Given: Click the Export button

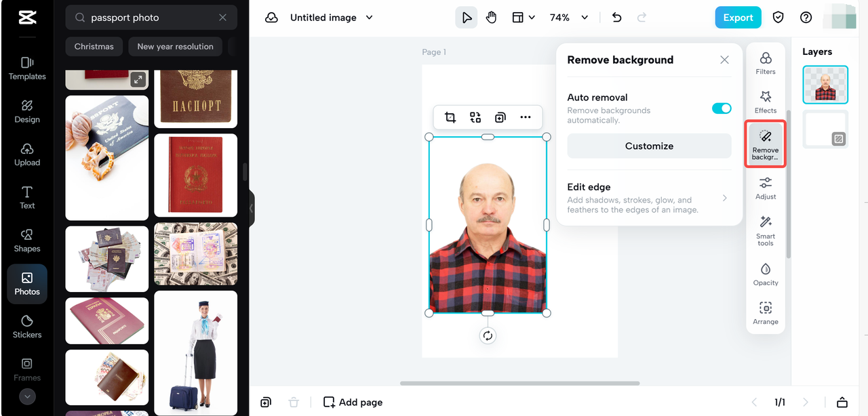Looking at the screenshot, I should [x=738, y=18].
